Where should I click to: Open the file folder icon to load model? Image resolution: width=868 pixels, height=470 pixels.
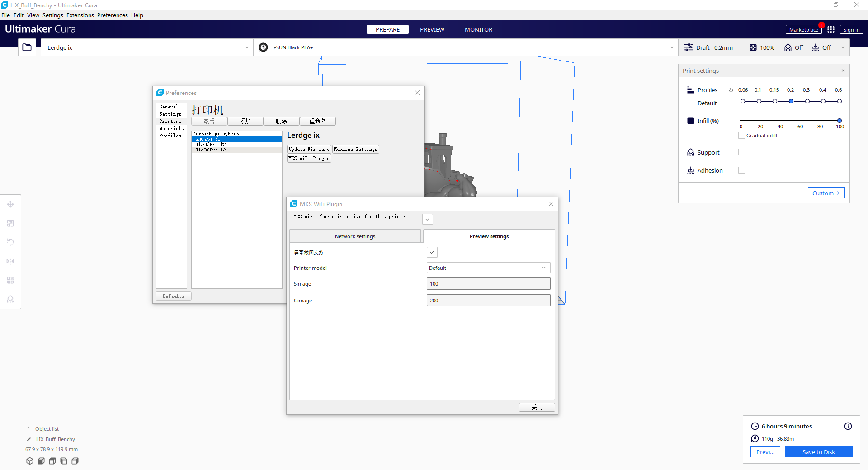(27, 47)
